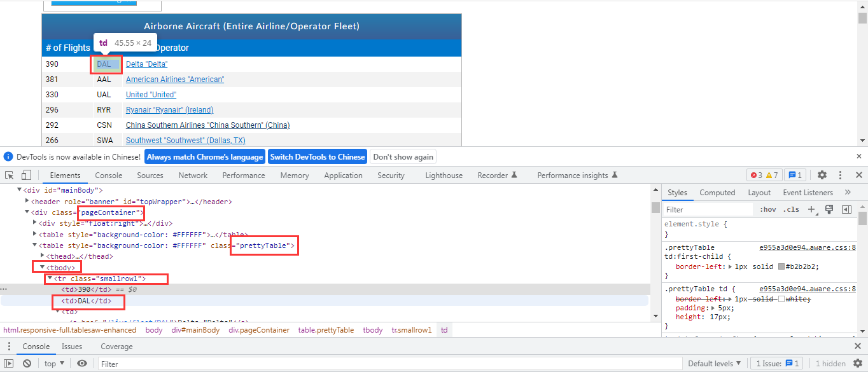Viewport: 868px width, 372px height.
Task: Focus the console Filter input
Action: pyautogui.click(x=389, y=364)
